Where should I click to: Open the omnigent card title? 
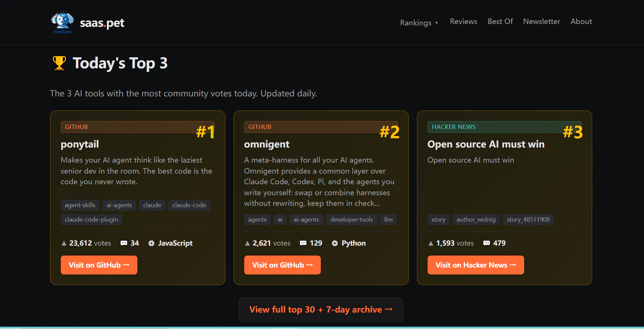[x=267, y=144]
